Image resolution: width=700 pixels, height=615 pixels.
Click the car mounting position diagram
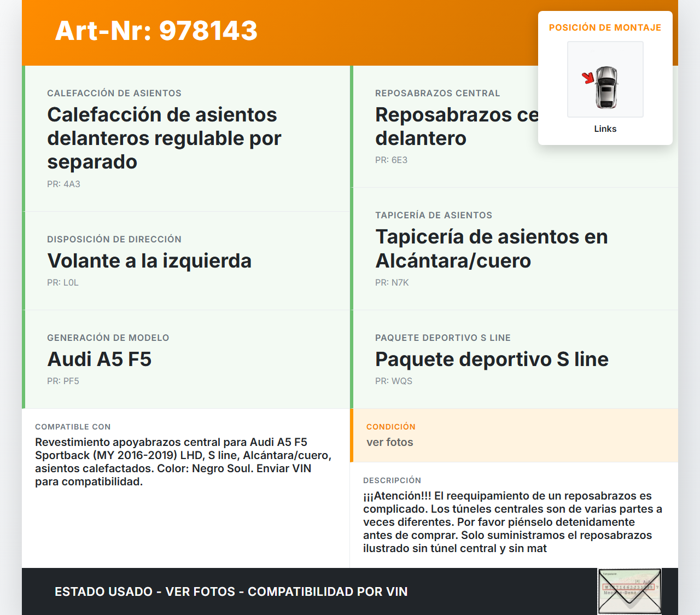[605, 79]
